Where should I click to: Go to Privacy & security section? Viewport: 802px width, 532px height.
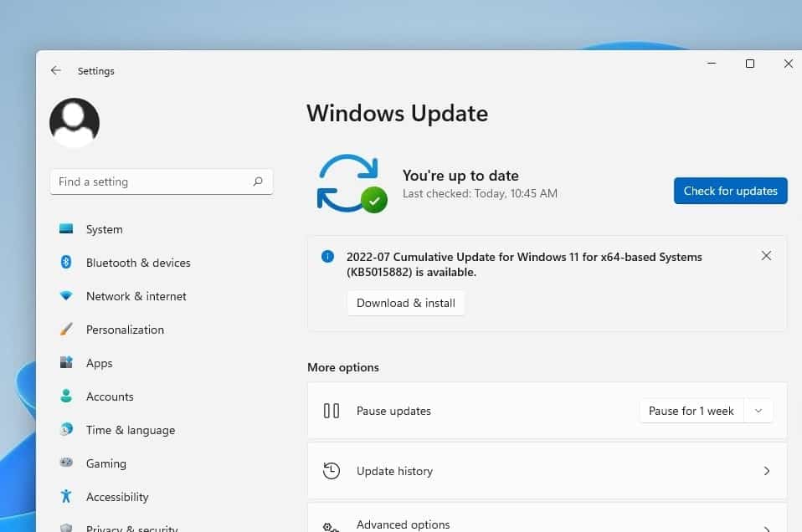click(x=131, y=528)
